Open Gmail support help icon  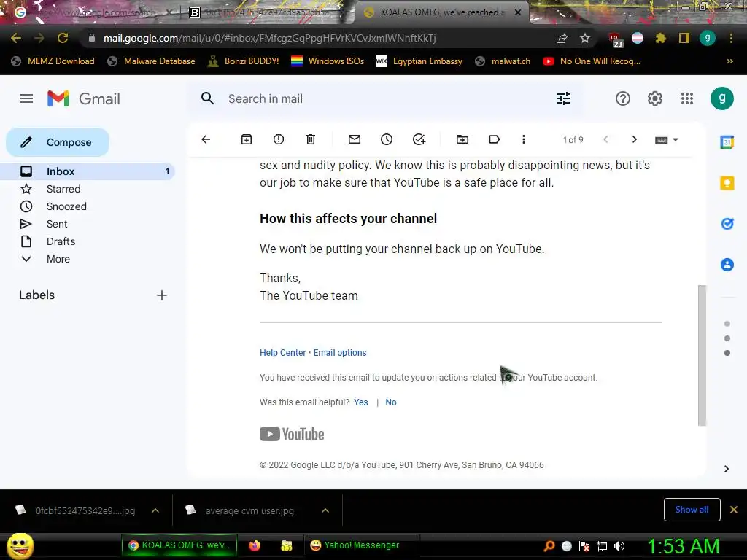pyautogui.click(x=623, y=98)
